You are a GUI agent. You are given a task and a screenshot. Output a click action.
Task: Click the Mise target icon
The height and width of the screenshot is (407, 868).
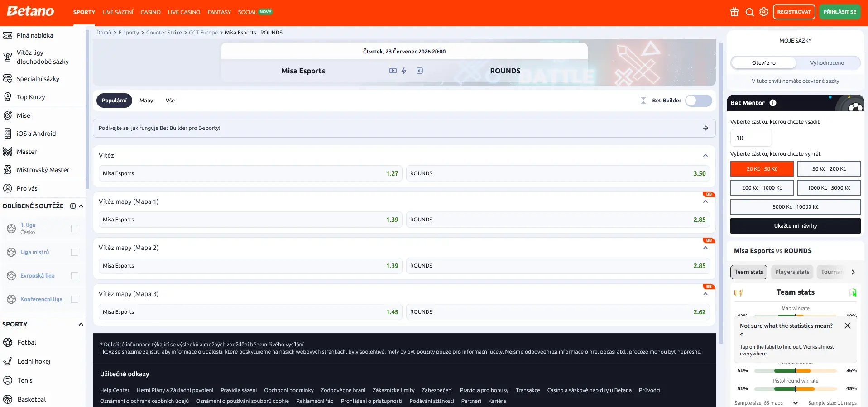tap(8, 115)
